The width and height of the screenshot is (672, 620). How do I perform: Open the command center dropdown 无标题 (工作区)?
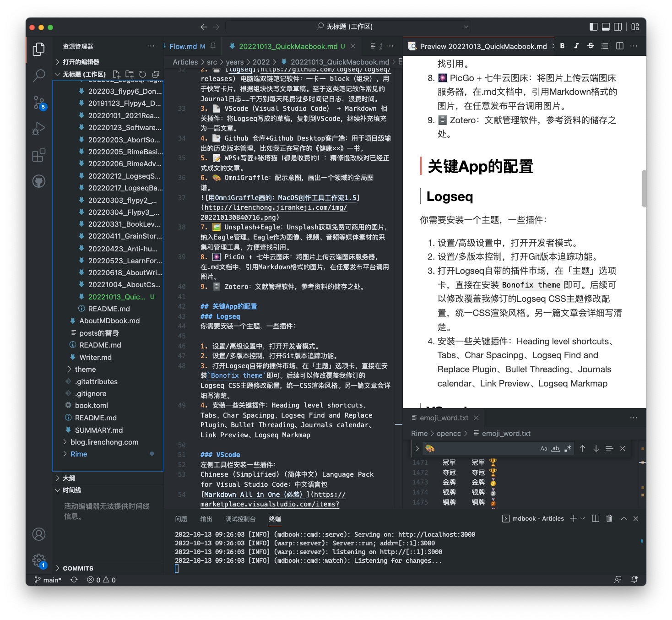pyautogui.click(x=348, y=27)
